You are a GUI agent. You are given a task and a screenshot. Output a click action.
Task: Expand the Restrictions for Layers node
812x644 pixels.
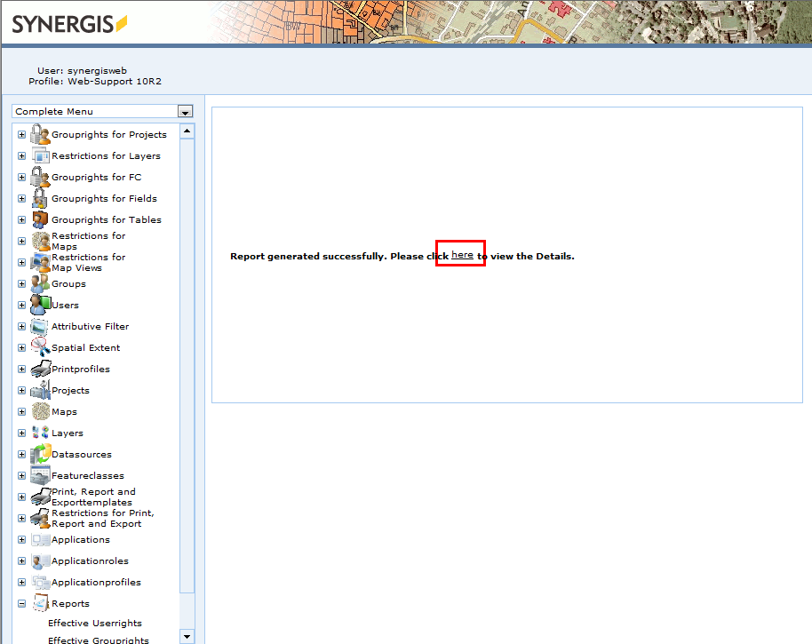[x=20, y=155]
